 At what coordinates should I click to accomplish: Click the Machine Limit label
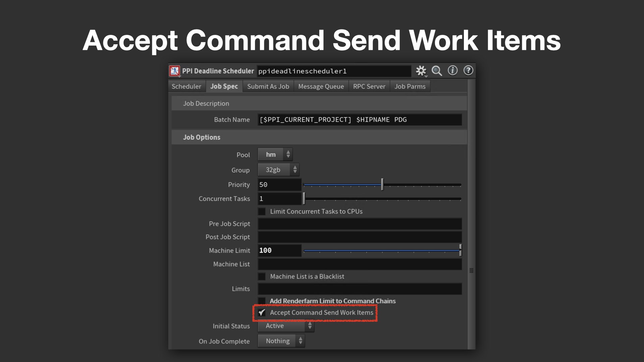pyautogui.click(x=229, y=251)
